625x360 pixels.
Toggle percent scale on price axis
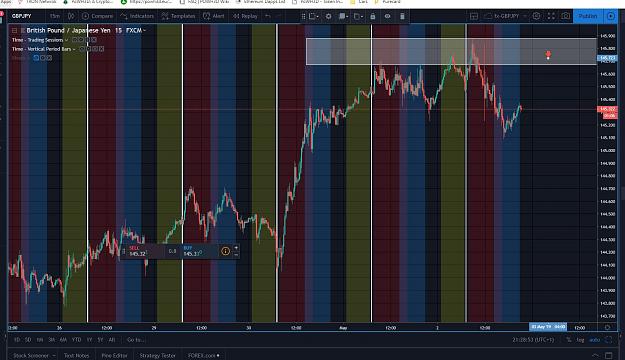568,340
